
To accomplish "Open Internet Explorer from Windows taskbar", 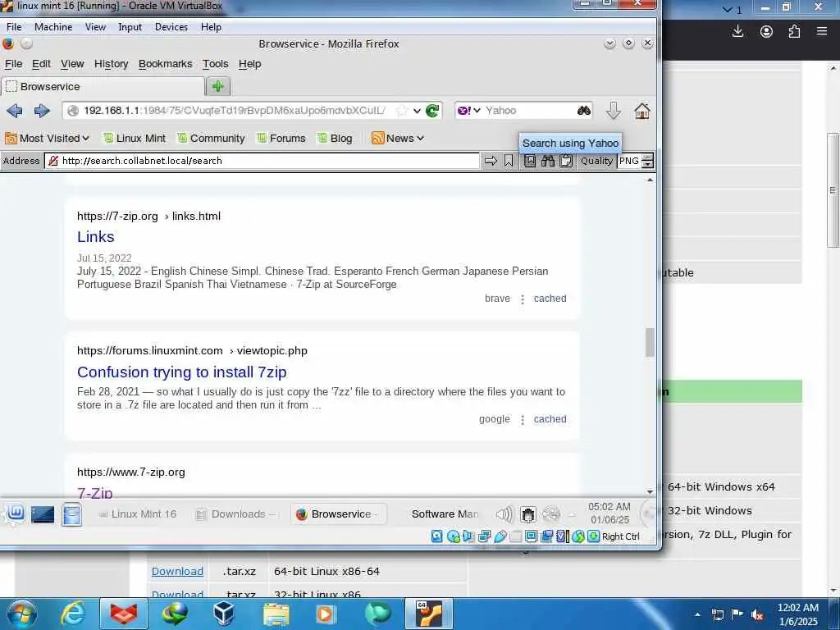I will pos(72,614).
